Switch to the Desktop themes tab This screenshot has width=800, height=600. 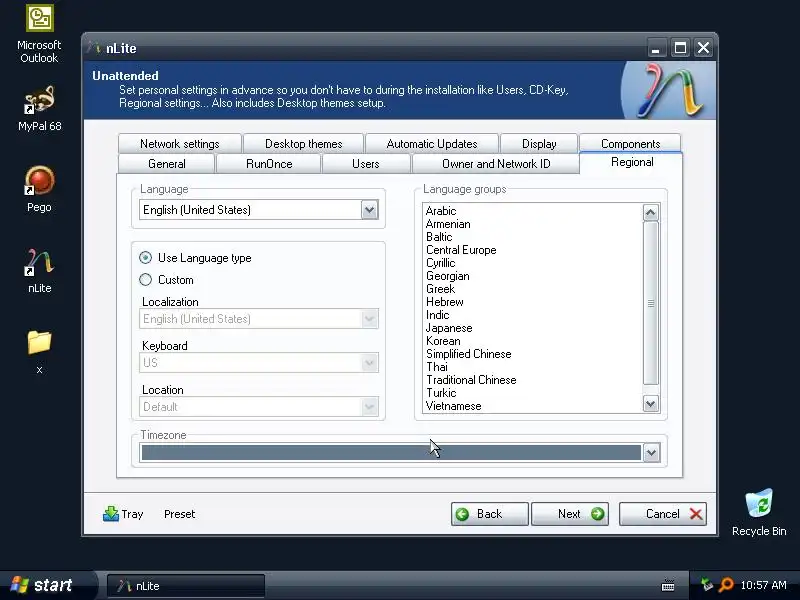tap(304, 144)
